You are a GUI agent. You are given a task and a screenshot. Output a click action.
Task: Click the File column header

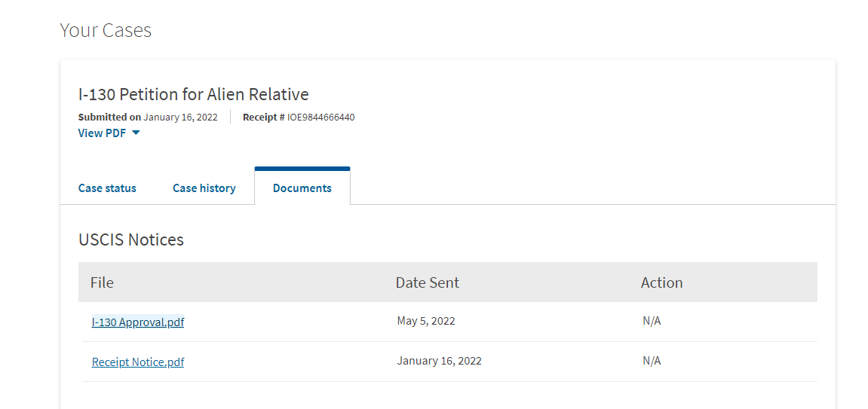pos(102,282)
